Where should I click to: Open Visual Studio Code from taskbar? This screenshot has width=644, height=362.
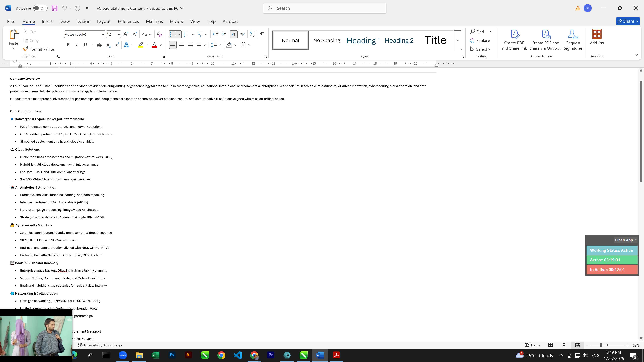238,355
